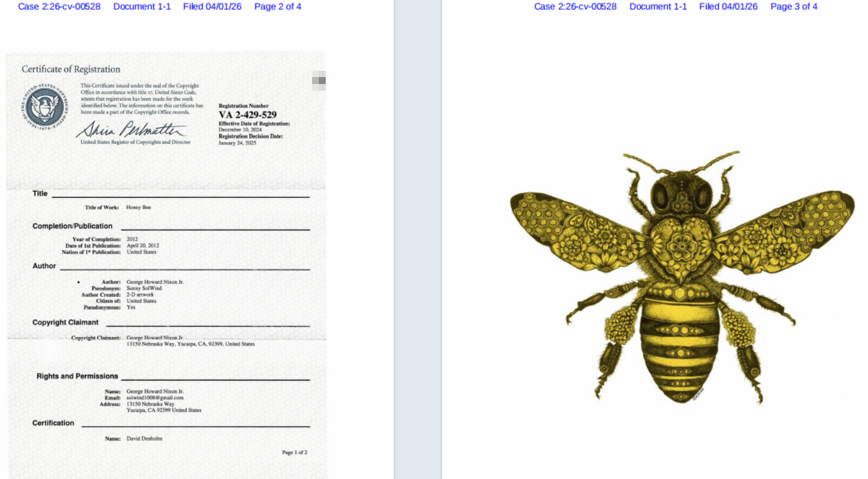Viewport: 868px width, 479px height.
Task: Click the Copyright Office seal emblem
Action: 44,107
